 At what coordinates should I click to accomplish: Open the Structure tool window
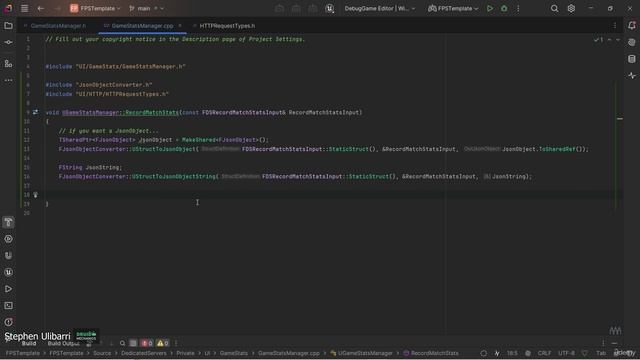click(8, 64)
